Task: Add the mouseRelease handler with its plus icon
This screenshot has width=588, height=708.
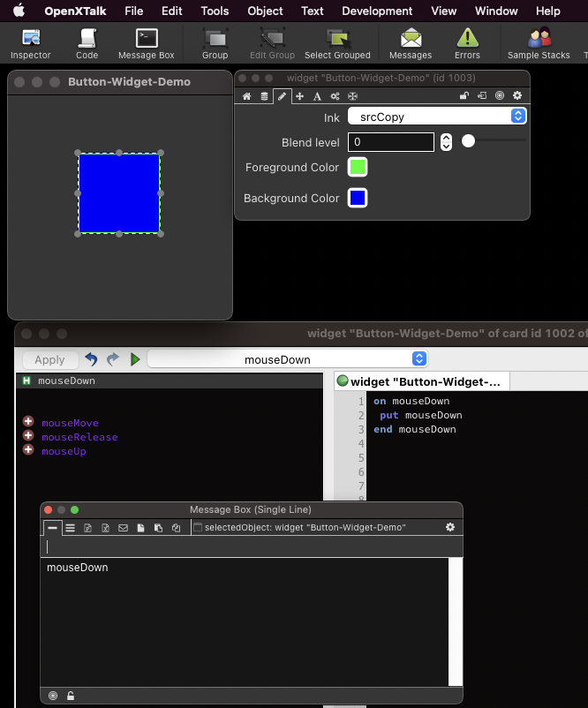Action: click(x=28, y=435)
